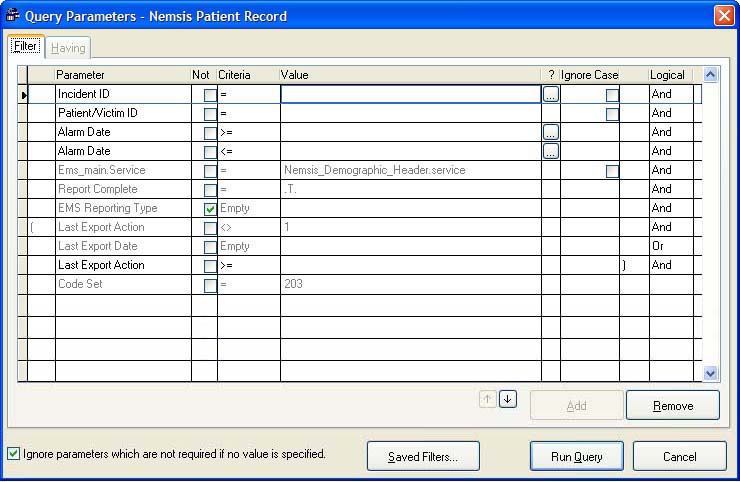Click the Run Query button
The image size is (740, 482).
point(577,457)
